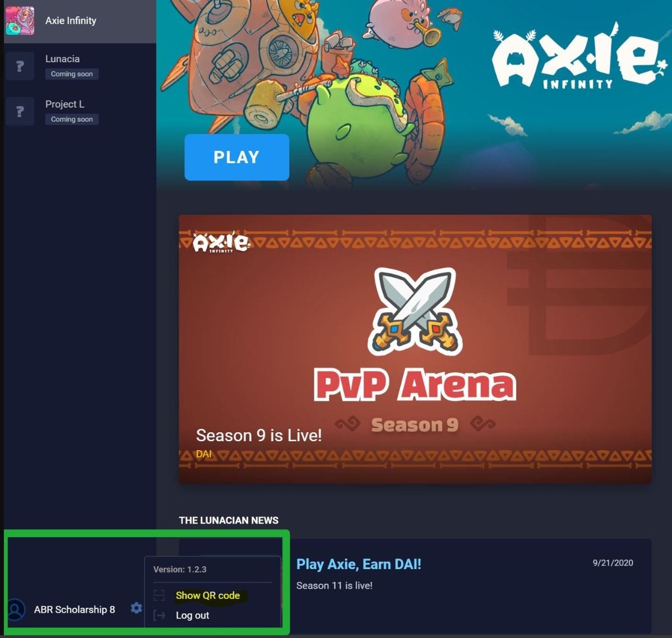
Task: Open the PvP Arena Season 9 banner
Action: 415,349
